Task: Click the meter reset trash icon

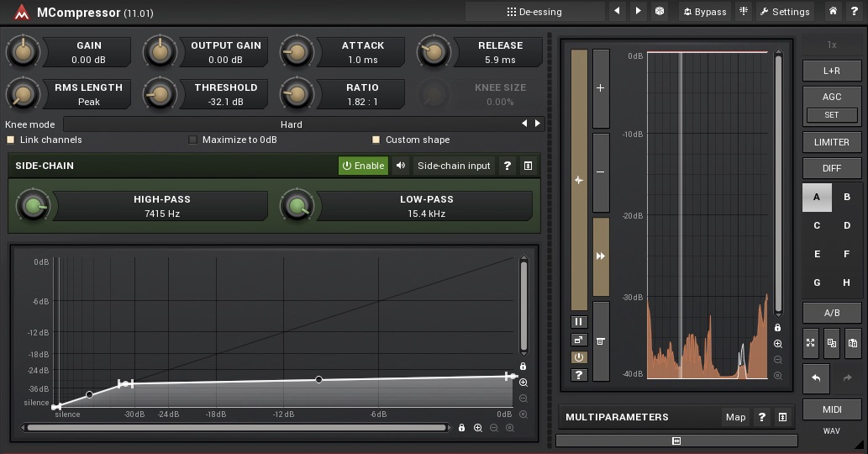Action: [x=601, y=341]
